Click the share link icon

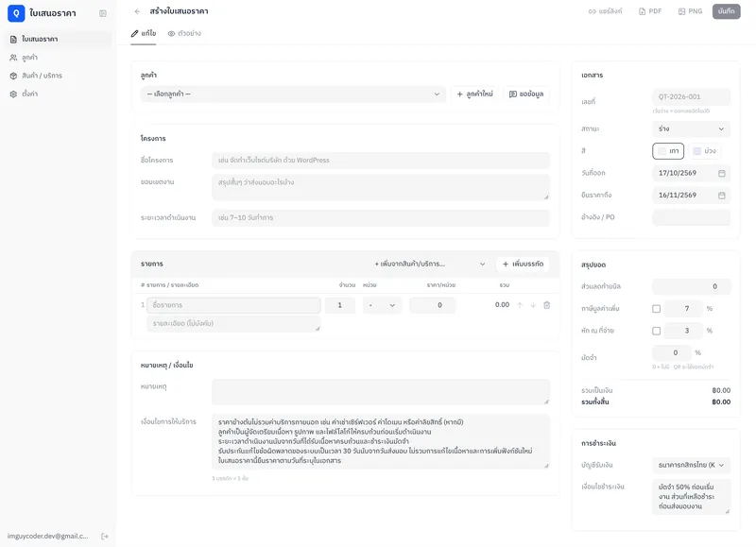point(593,11)
